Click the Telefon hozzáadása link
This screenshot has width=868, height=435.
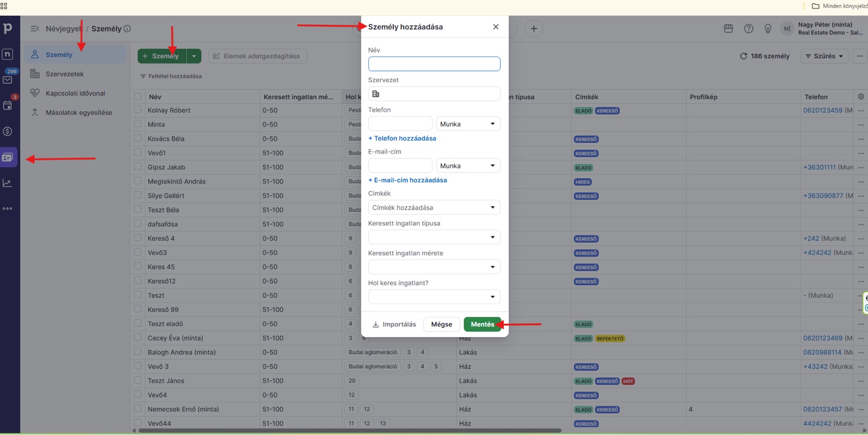point(402,138)
